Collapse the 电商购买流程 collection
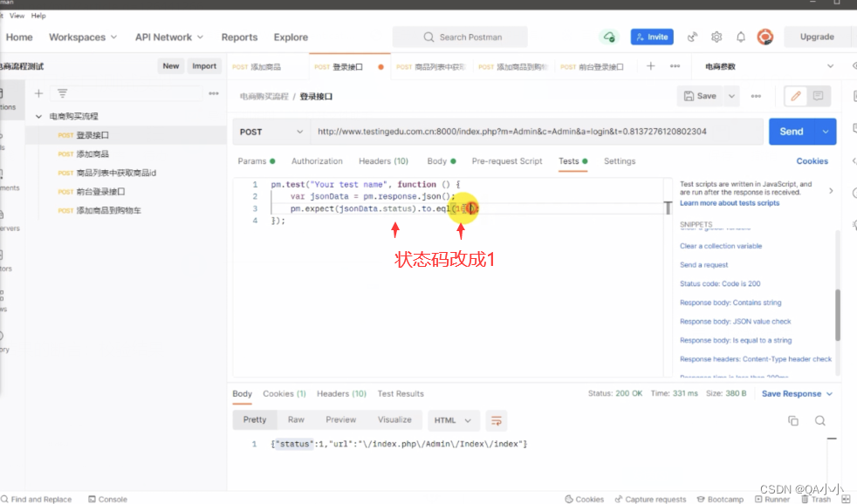 [x=38, y=116]
